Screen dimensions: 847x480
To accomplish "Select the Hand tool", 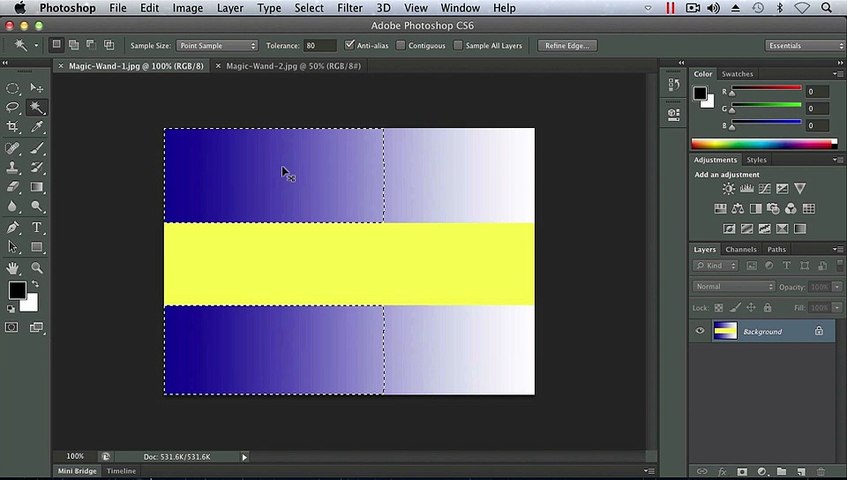I will tap(13, 268).
